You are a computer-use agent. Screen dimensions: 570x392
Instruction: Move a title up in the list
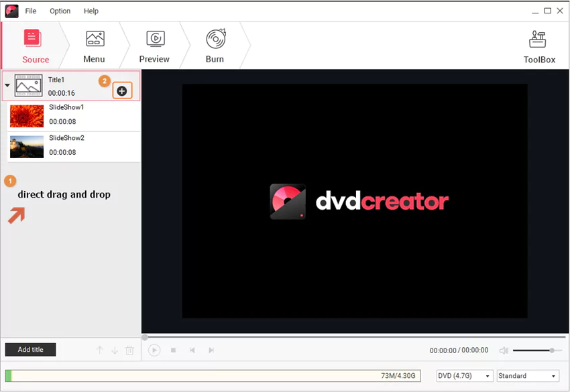point(99,350)
